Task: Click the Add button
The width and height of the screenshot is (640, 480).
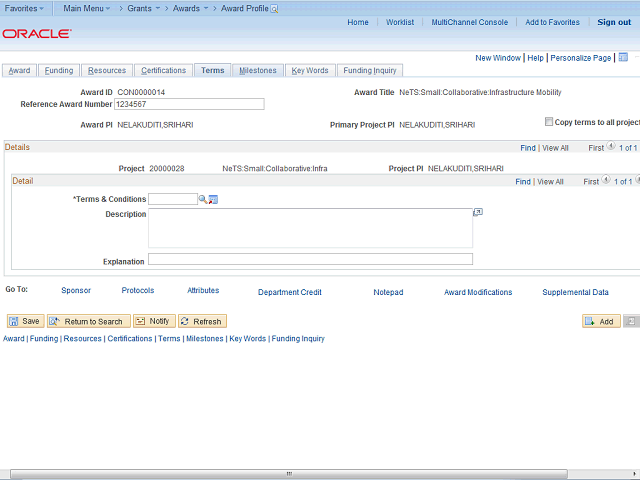Action: [601, 321]
